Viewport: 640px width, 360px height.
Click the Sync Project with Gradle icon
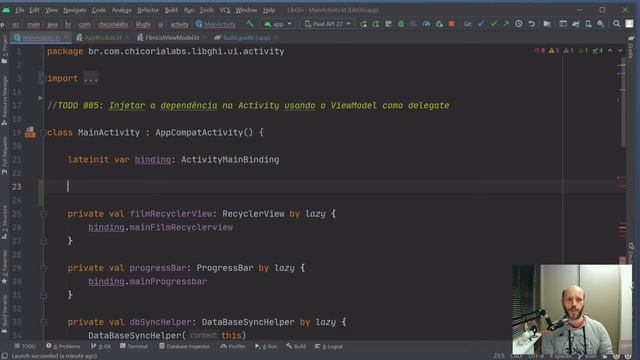click(576, 24)
